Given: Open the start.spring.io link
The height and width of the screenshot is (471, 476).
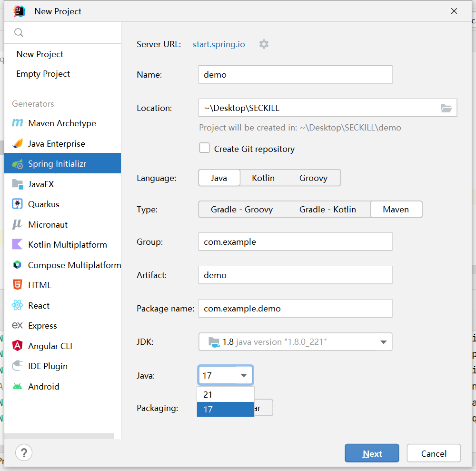Looking at the screenshot, I should pyautogui.click(x=218, y=44).
